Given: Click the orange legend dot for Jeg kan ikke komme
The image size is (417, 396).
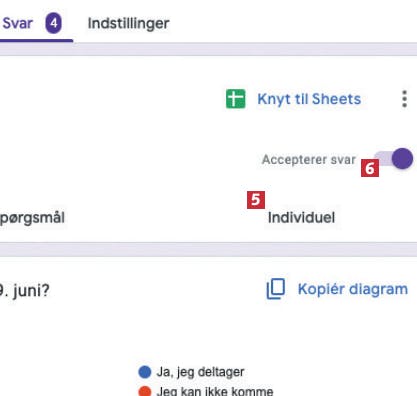Looking at the screenshot, I should tap(145, 391).
